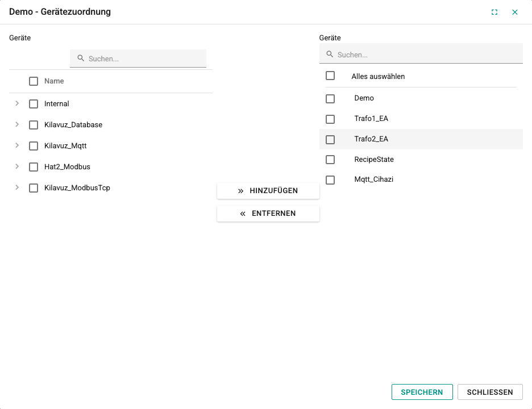Check the Kilavuz_ModbusTcp checkbox
Image resolution: width=532 pixels, height=409 pixels.
(x=34, y=188)
